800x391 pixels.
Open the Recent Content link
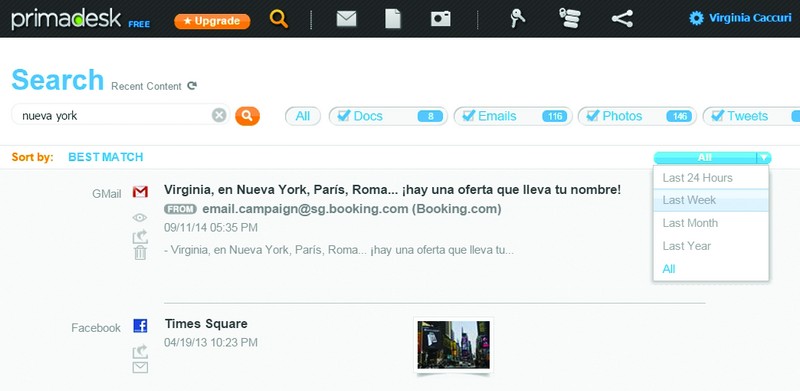click(x=146, y=86)
